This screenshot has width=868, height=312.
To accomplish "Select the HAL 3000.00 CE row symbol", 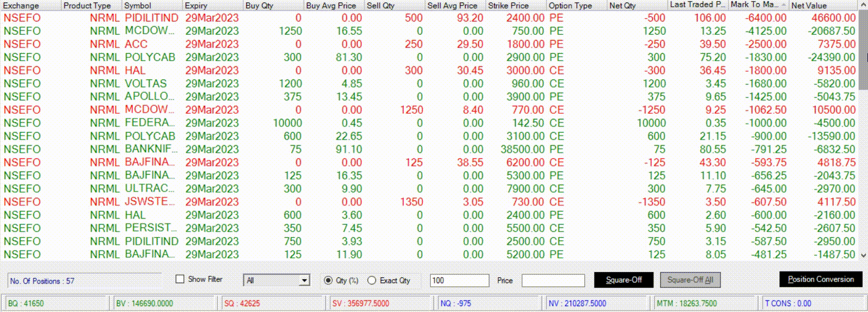I will tap(135, 70).
